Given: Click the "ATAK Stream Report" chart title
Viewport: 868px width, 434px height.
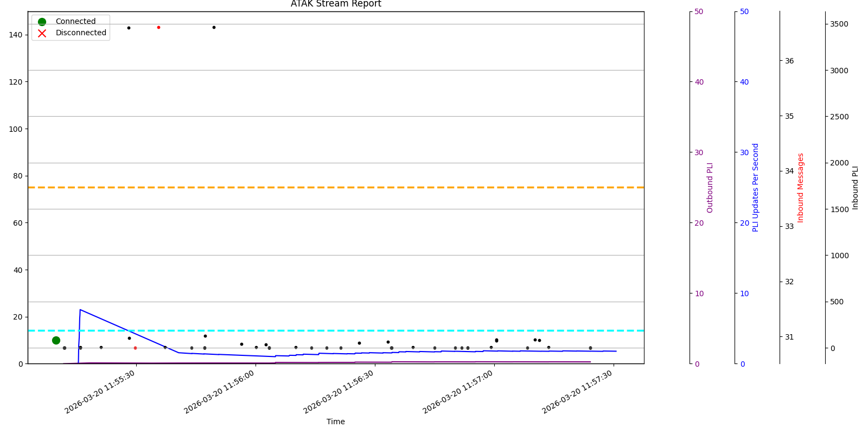Looking at the screenshot, I should [x=336, y=4].
